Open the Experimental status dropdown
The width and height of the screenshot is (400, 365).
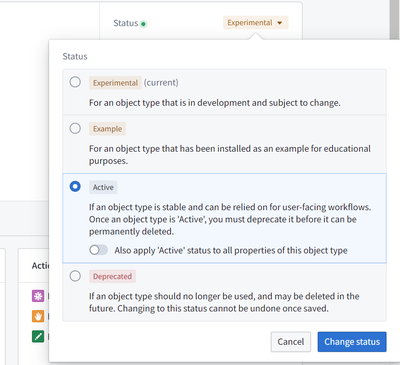pyautogui.click(x=255, y=23)
